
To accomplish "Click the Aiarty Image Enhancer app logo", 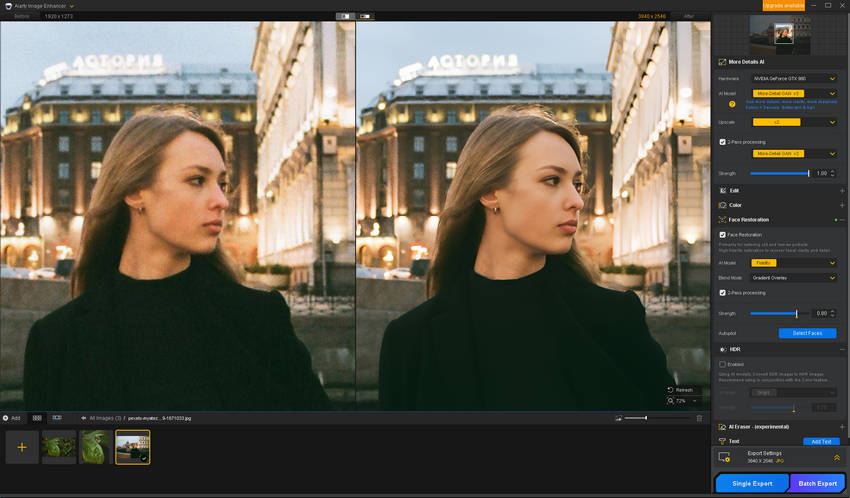I will (8, 6).
